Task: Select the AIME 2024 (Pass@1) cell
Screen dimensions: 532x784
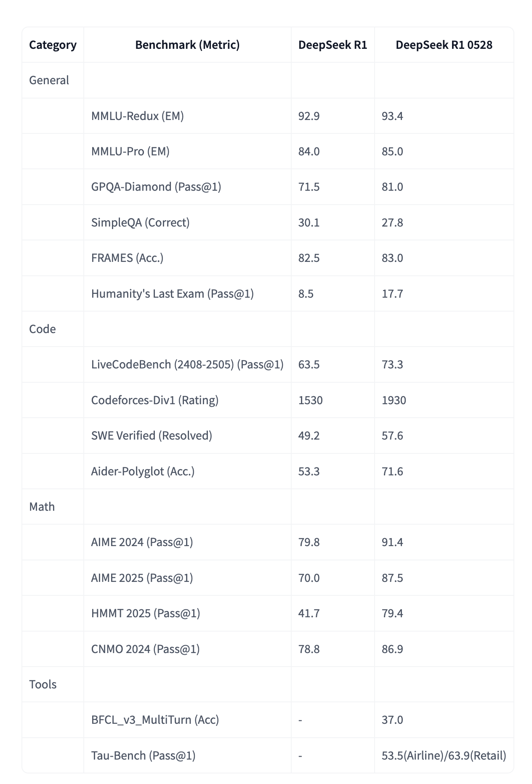Action: 187,542
